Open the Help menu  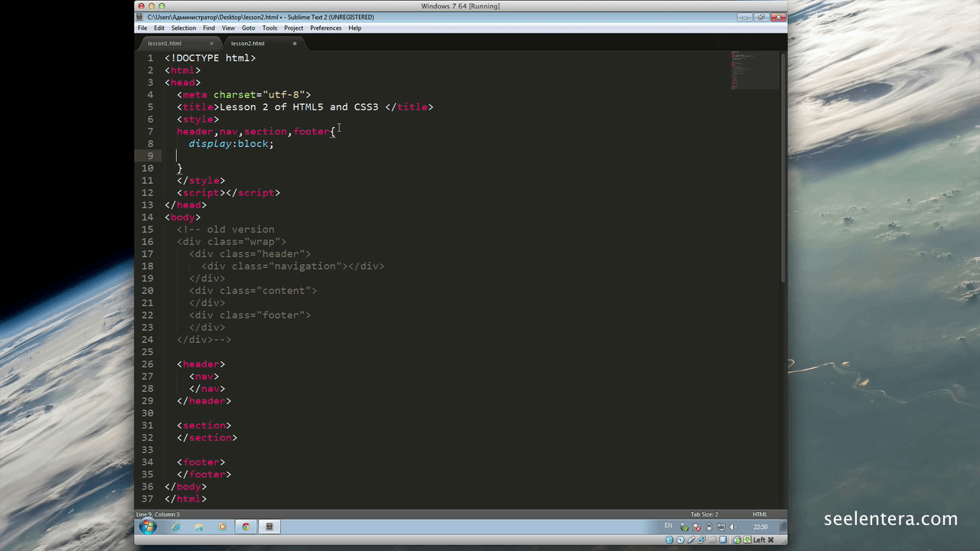[355, 28]
